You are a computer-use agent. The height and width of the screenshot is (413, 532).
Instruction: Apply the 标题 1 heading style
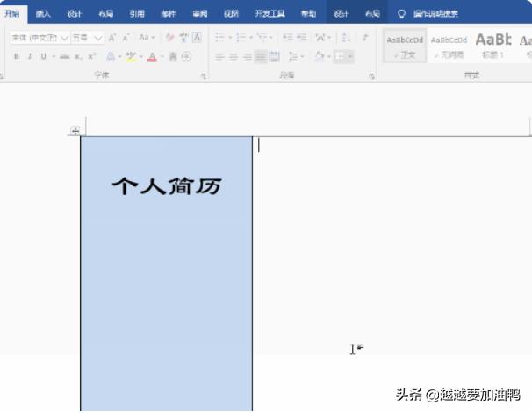pyautogui.click(x=492, y=44)
